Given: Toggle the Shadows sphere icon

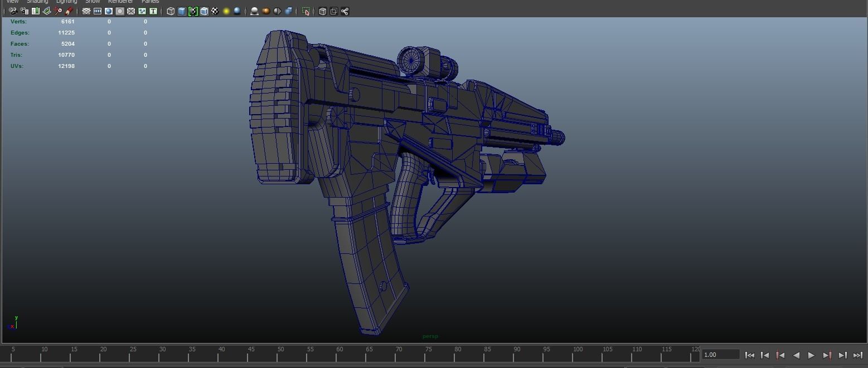Looking at the screenshot, I should 237,11.
